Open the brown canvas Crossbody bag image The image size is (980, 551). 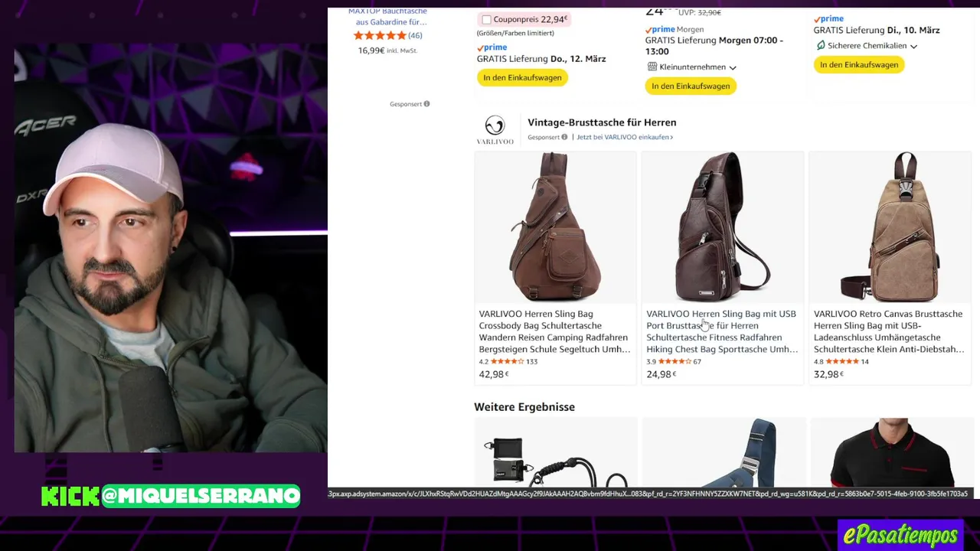[555, 227]
